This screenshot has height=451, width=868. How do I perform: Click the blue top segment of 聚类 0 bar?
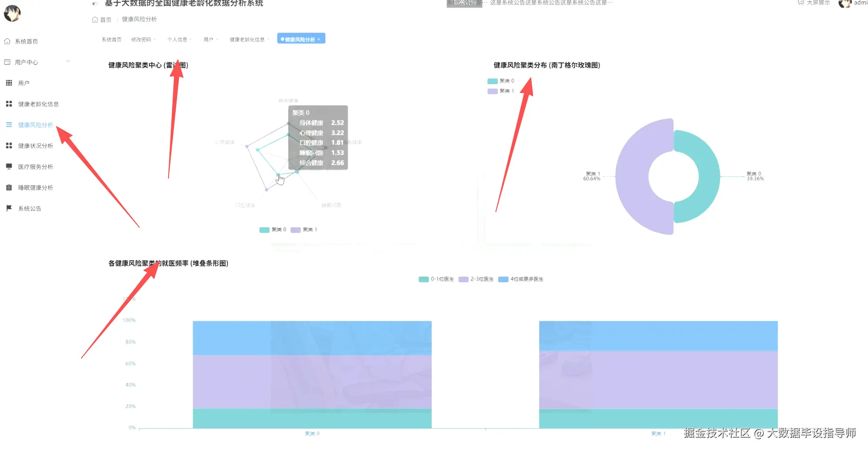pyautogui.click(x=312, y=338)
